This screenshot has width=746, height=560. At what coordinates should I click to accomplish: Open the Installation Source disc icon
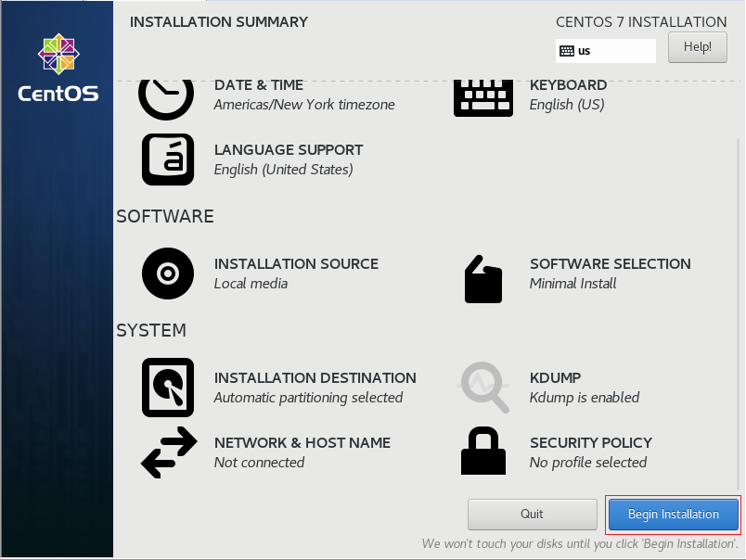point(168,274)
